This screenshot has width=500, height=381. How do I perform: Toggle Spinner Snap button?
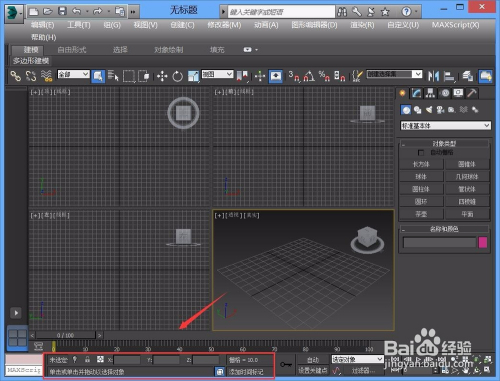coord(339,76)
